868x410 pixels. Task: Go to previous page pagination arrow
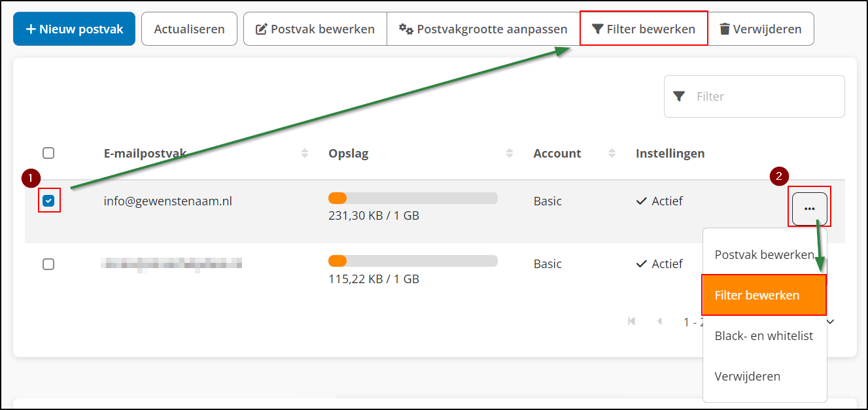[x=659, y=321]
